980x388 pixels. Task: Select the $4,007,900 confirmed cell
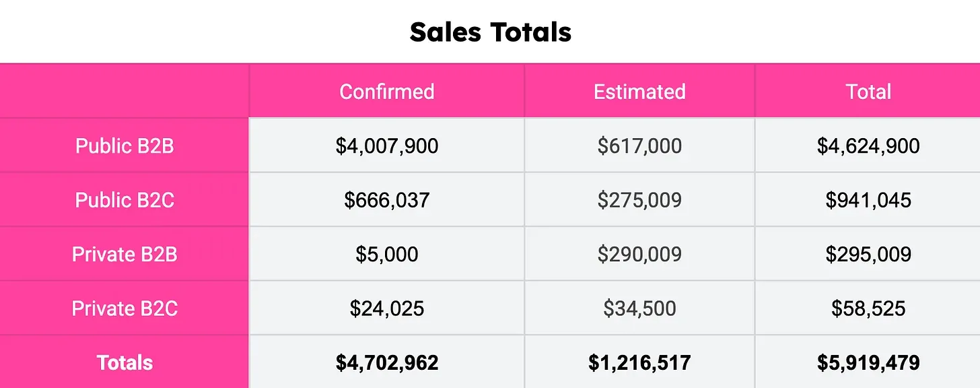tap(387, 145)
